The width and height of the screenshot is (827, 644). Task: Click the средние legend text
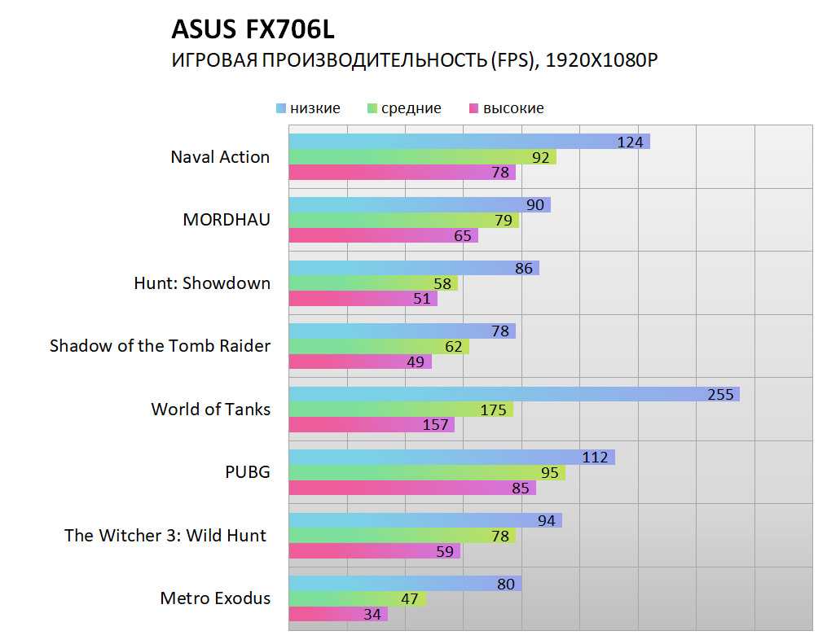click(411, 108)
